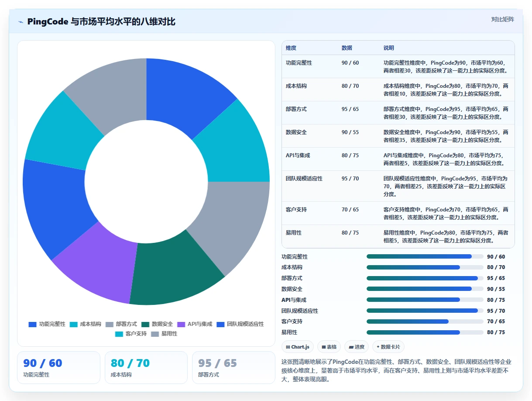Open the 90 / 60 功能完整性 data card

(58, 368)
